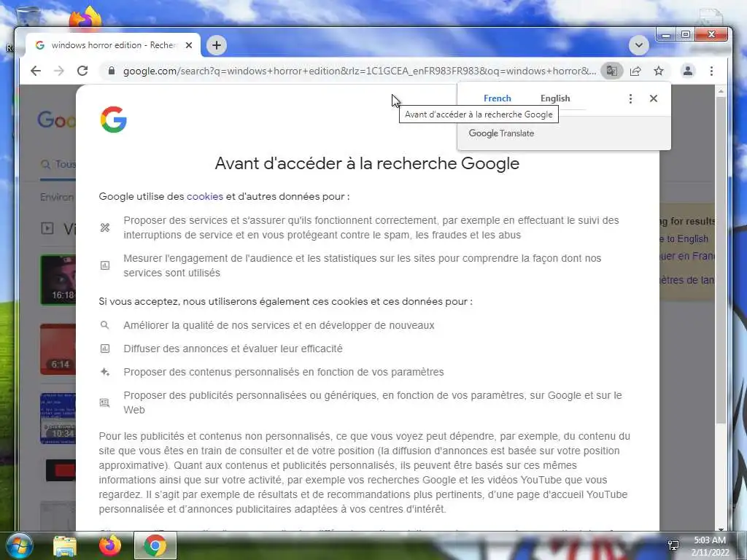This screenshot has width=747, height=560.
Task: Open Firefox from the taskbar
Action: point(110,545)
